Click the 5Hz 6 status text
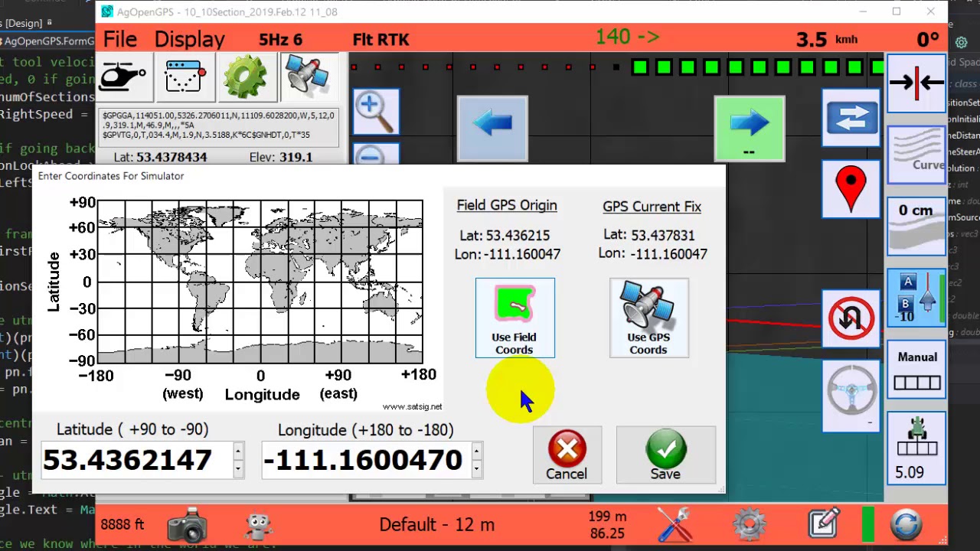The image size is (980, 551). (x=280, y=40)
